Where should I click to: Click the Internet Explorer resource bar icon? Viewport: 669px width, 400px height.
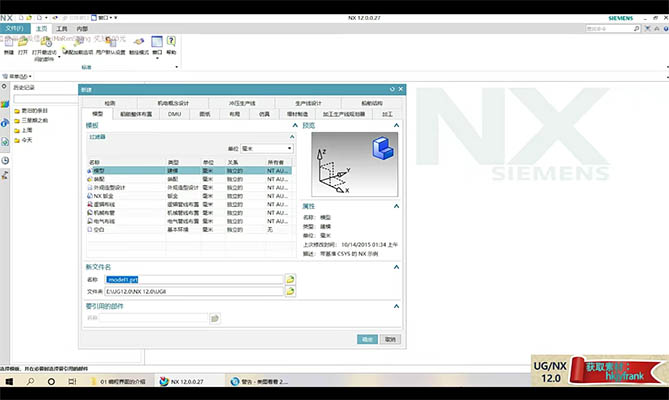point(5,123)
